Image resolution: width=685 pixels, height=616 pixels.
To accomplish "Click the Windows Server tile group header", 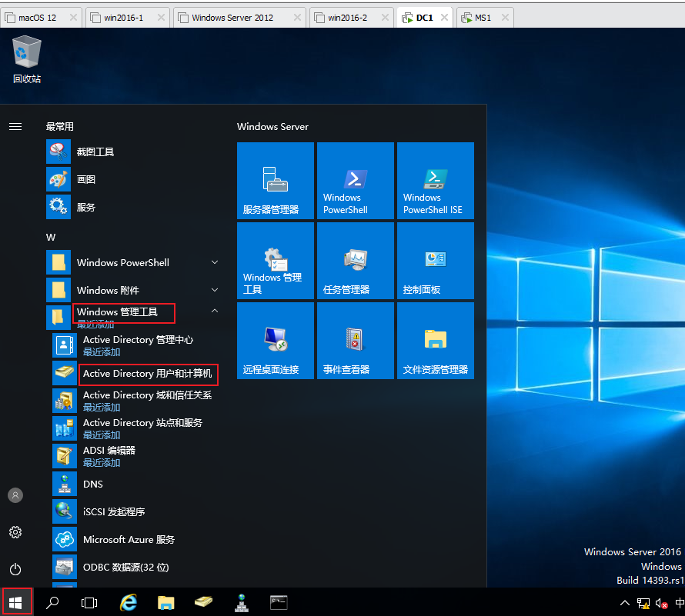I will 272,127.
